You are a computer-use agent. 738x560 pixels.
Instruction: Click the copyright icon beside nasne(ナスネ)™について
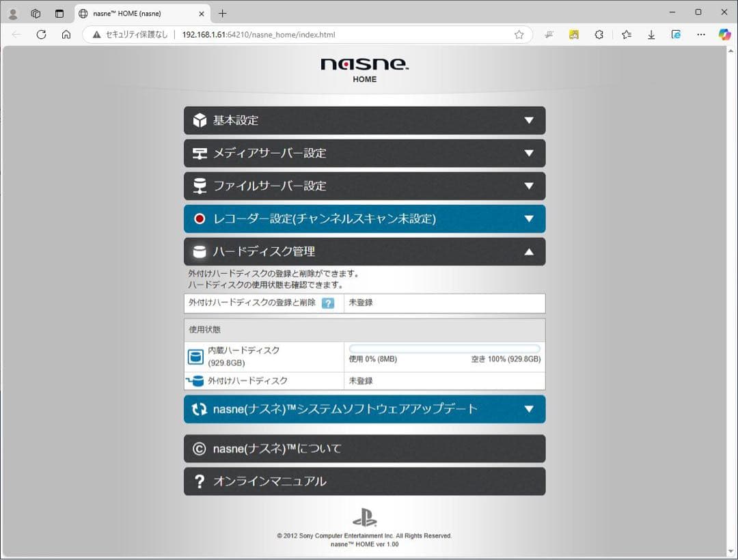[x=199, y=449]
